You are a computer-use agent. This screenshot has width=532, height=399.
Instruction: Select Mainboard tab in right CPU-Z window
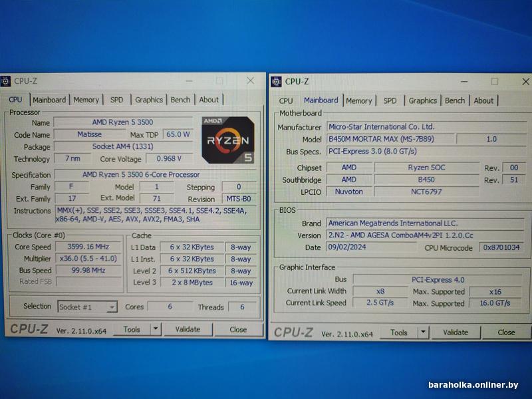(321, 100)
